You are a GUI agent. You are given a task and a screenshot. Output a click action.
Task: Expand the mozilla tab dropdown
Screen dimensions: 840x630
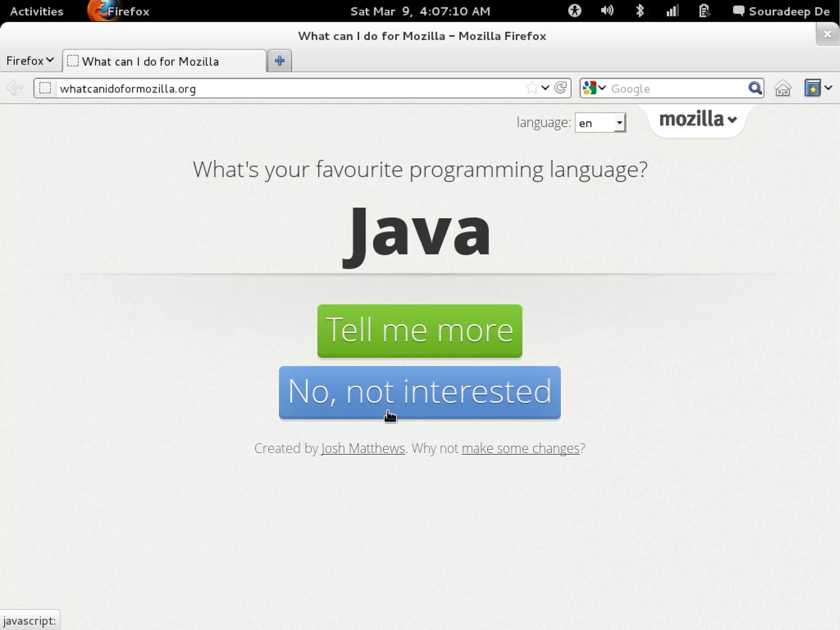698,119
